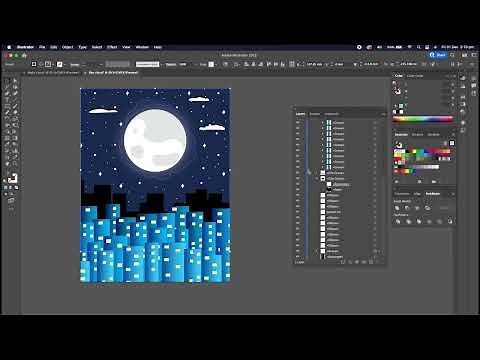Switch to the Artboards tab beside Layers
Viewport: 480px width, 360px height.
coord(332,114)
